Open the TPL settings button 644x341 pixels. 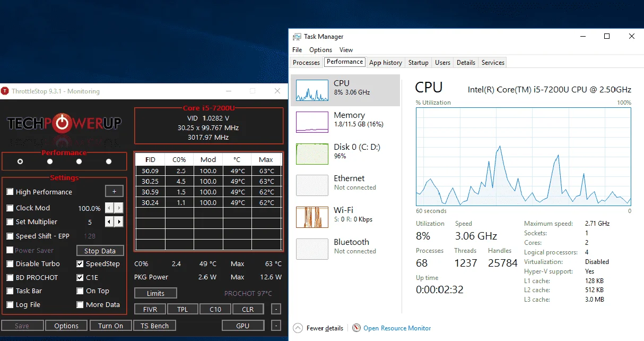coord(183,309)
